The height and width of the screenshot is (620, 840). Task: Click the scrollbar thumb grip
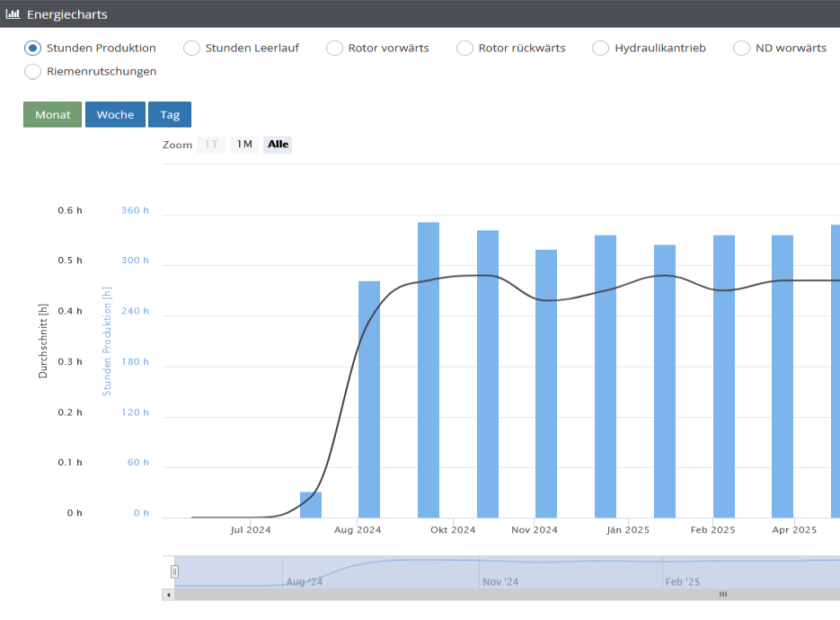(722, 594)
